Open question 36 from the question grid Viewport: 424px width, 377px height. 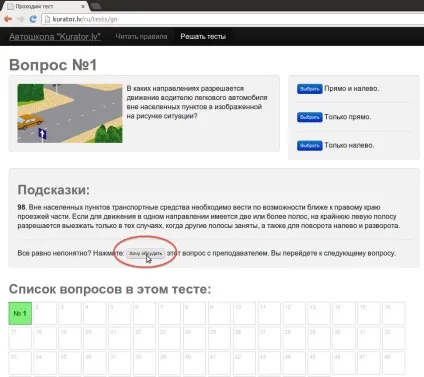pos(95,363)
